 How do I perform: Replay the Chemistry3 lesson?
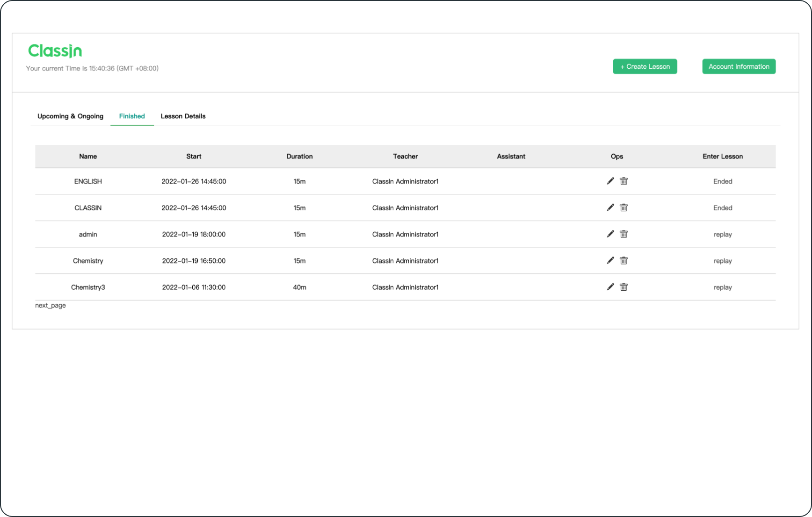point(722,287)
